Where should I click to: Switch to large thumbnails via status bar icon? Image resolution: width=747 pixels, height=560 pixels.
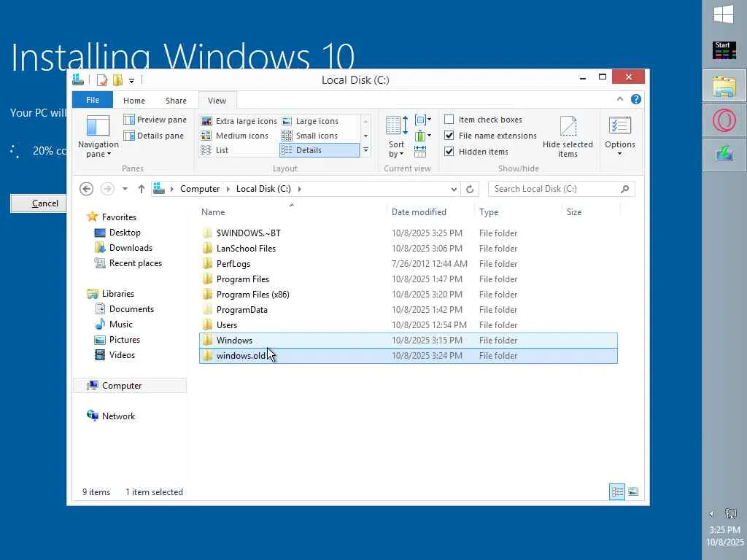pyautogui.click(x=633, y=491)
